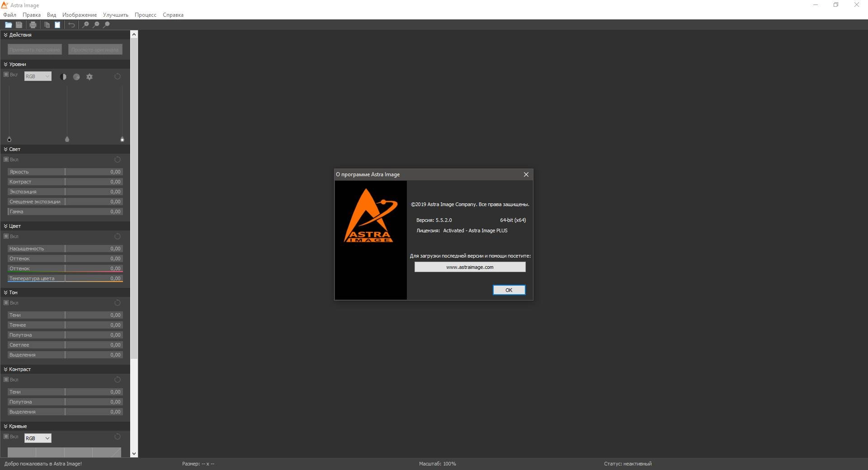
Task: Click OK in the About dialog
Action: tap(509, 290)
